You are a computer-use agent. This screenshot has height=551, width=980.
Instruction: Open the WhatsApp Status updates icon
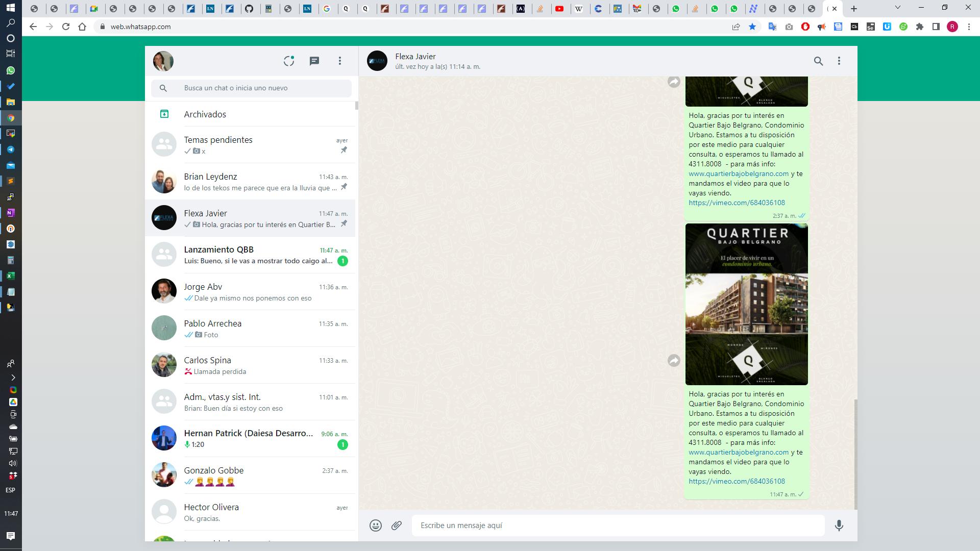click(289, 61)
